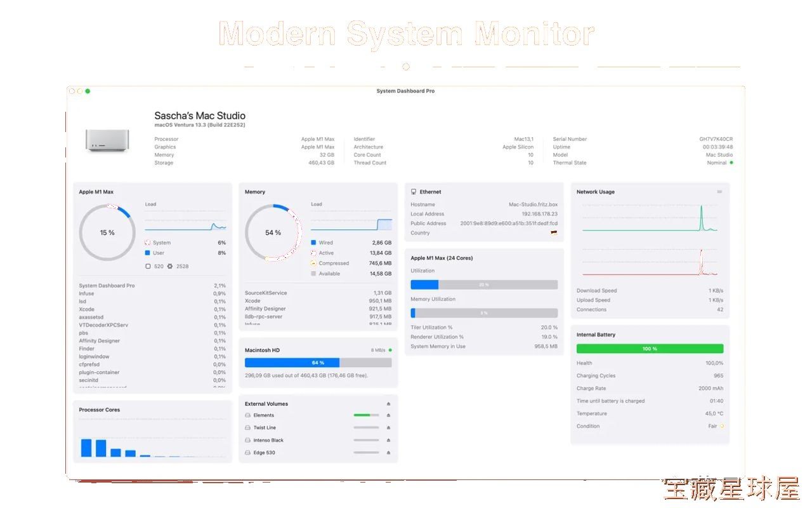Click the battery Condition status indicator
Viewport: 812px width, 508px height.
click(x=722, y=426)
